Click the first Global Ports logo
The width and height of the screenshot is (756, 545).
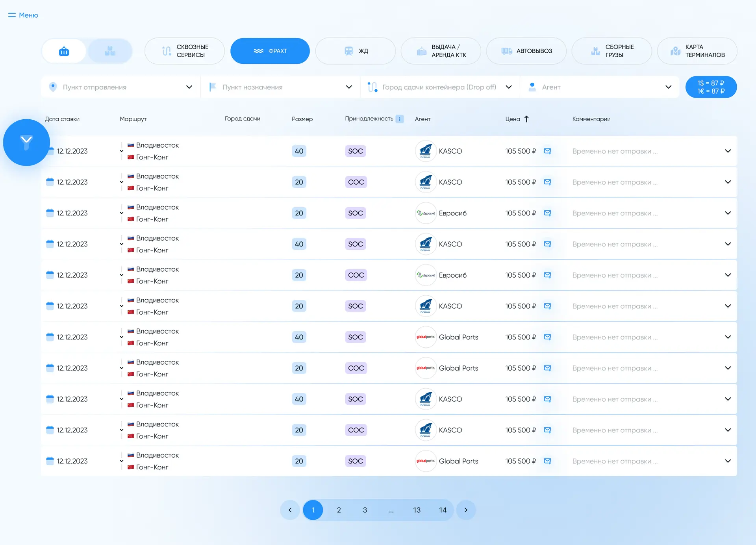[x=426, y=337]
